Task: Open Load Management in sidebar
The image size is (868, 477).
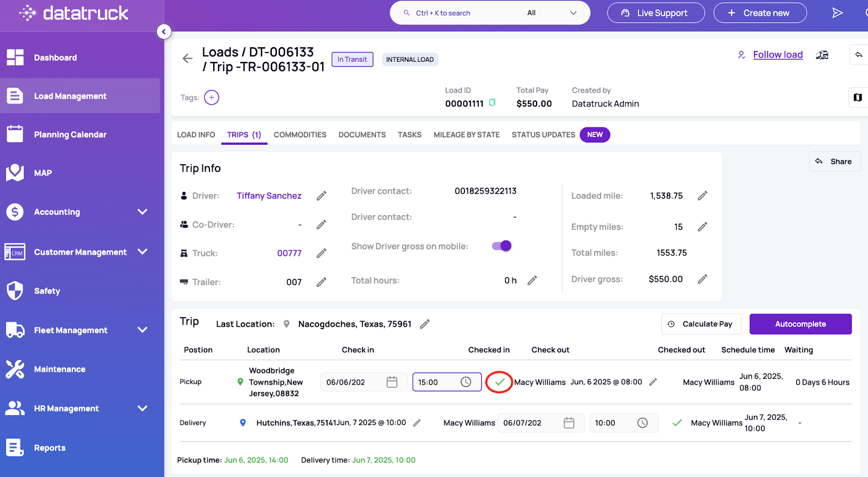Action: (80, 96)
